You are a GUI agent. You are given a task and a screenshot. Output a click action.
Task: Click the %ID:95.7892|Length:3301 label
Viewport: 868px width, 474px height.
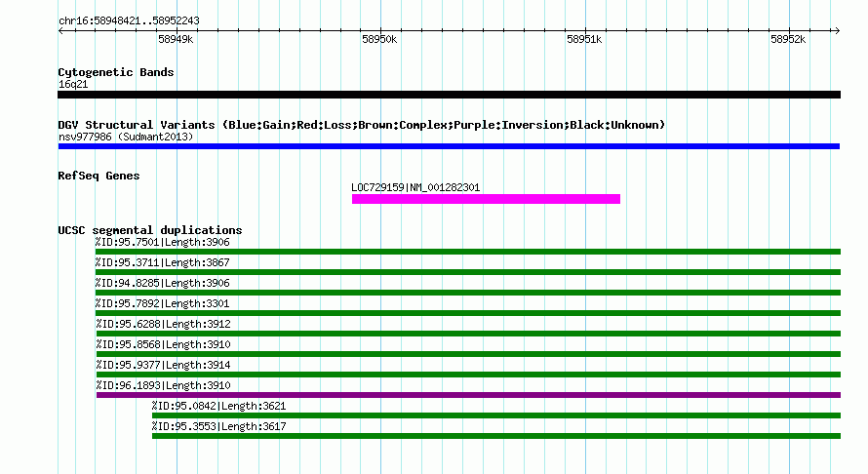(162, 303)
